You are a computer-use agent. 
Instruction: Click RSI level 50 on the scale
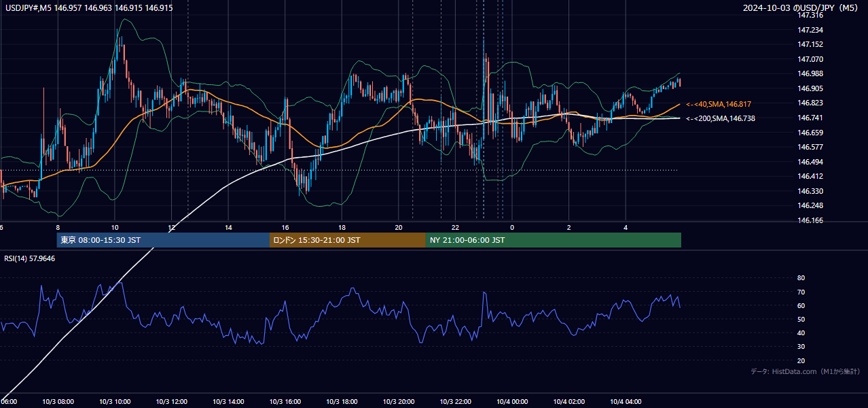coord(801,319)
